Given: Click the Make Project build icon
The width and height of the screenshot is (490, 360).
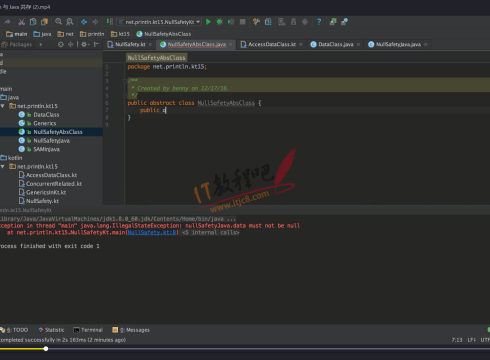Looking at the screenshot, I should pyautogui.click(x=110, y=22).
